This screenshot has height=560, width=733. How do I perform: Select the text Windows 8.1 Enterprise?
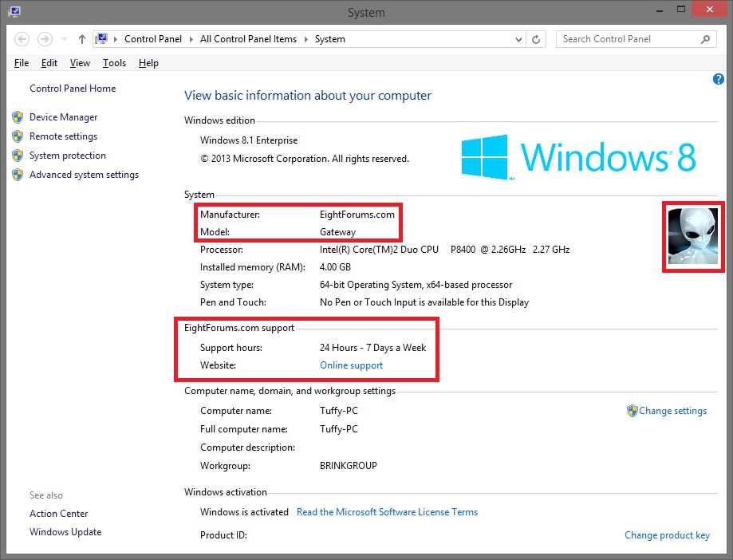pos(249,140)
